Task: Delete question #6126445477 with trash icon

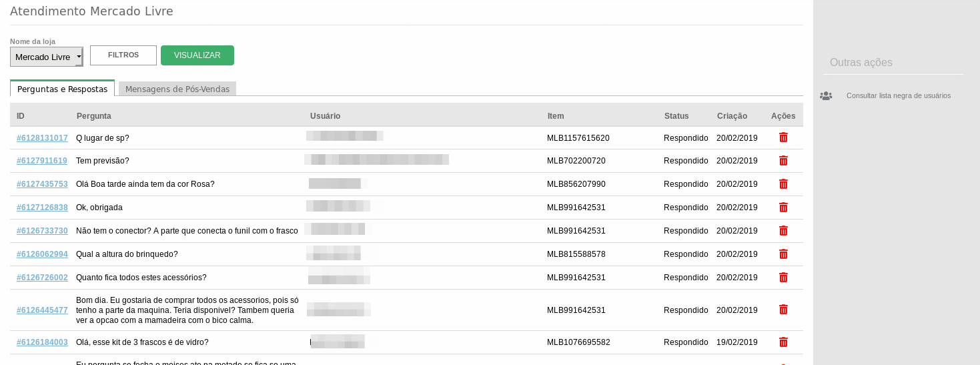Action: point(783,310)
